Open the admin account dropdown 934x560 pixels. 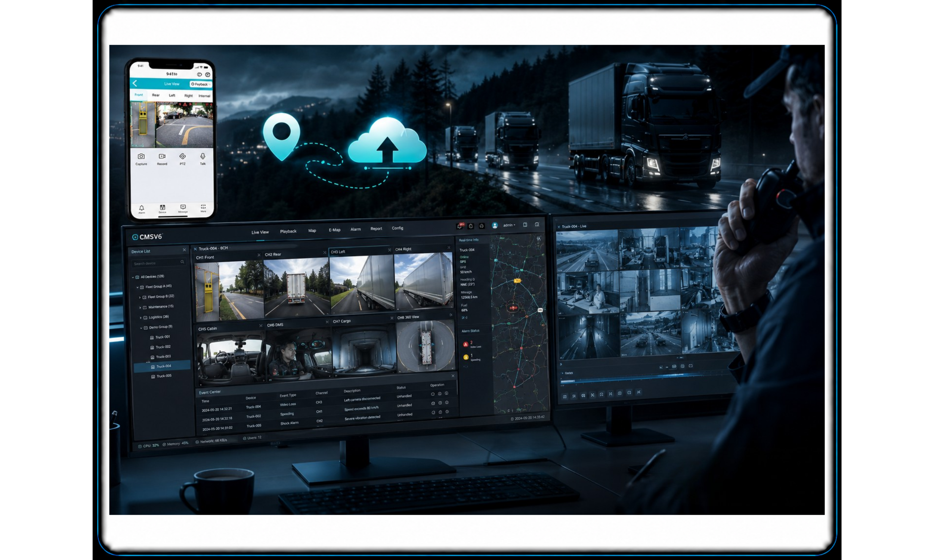[509, 225]
